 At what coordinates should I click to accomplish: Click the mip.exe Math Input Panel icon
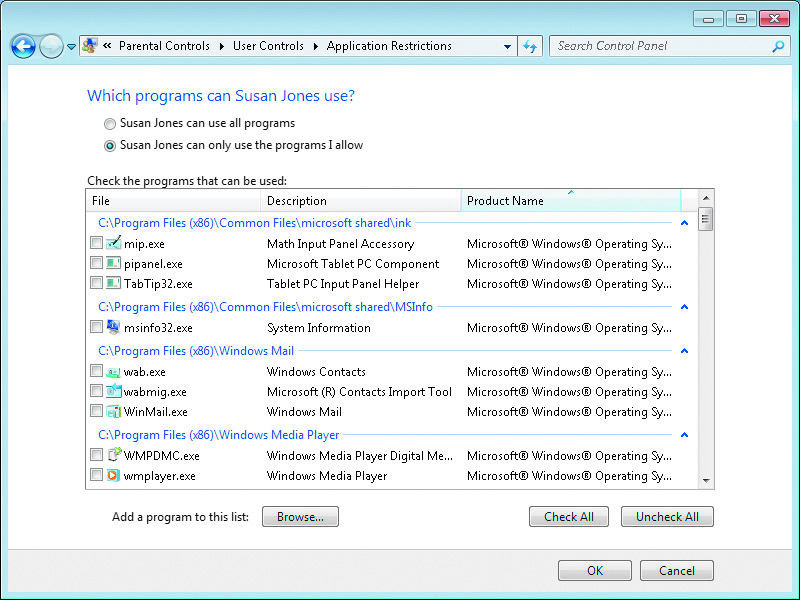113,242
